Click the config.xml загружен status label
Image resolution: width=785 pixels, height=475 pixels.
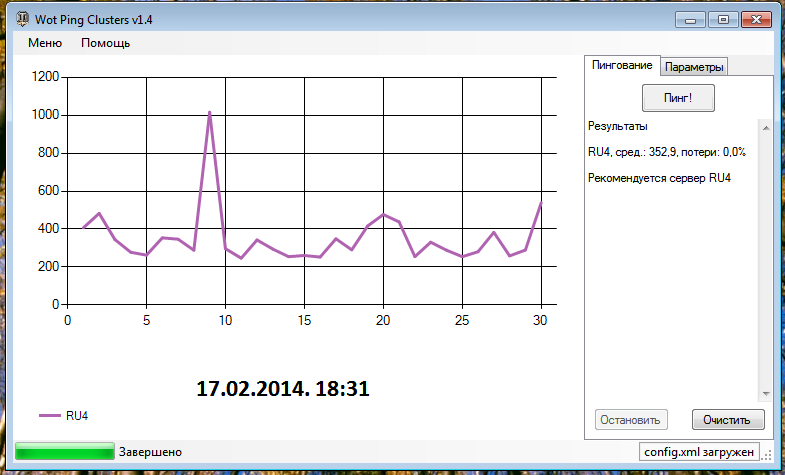point(699,452)
